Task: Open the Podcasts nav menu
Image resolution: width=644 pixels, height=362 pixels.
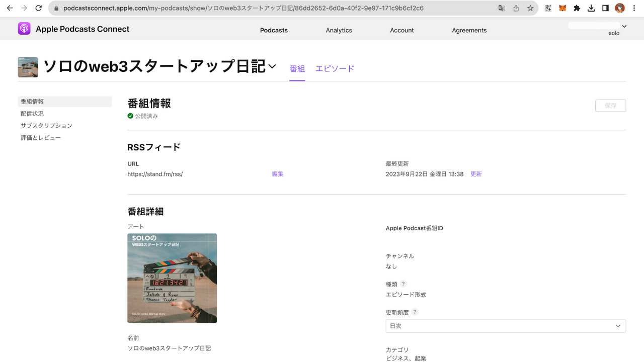Action: [274, 30]
